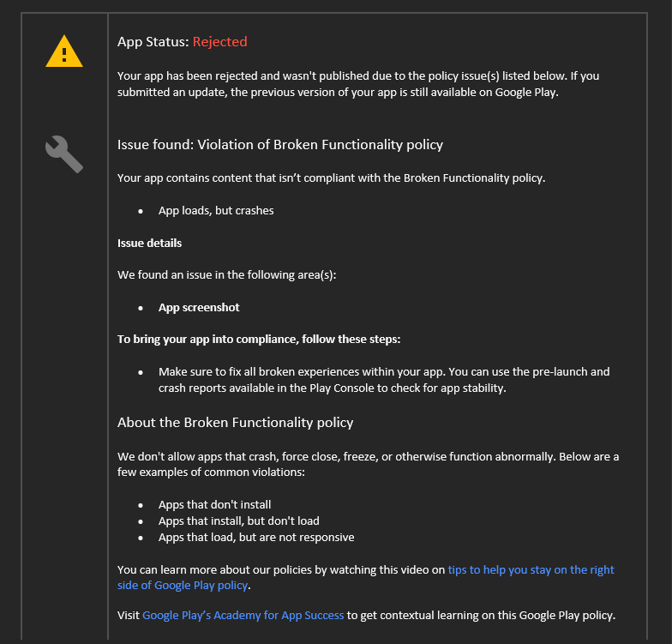Image resolution: width=672 pixels, height=644 pixels.
Task: Click the 'Your app has been rejected' paragraph
Action: 358,84
